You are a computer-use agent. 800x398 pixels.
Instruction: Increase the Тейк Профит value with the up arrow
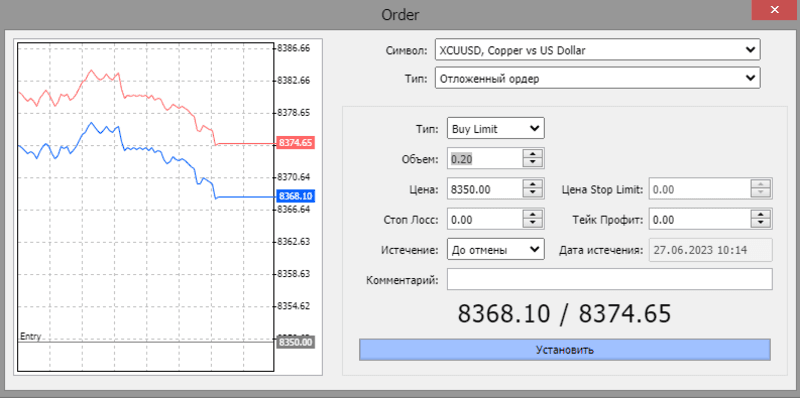pos(761,214)
